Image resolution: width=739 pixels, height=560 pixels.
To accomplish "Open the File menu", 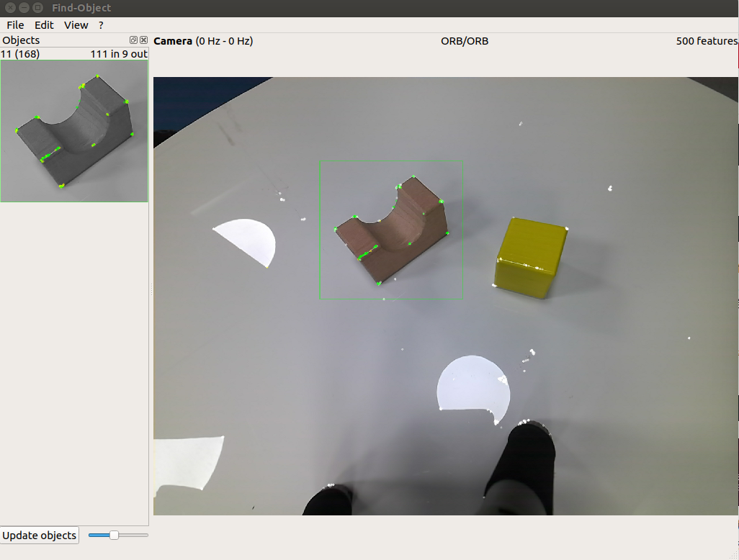I will [x=15, y=25].
